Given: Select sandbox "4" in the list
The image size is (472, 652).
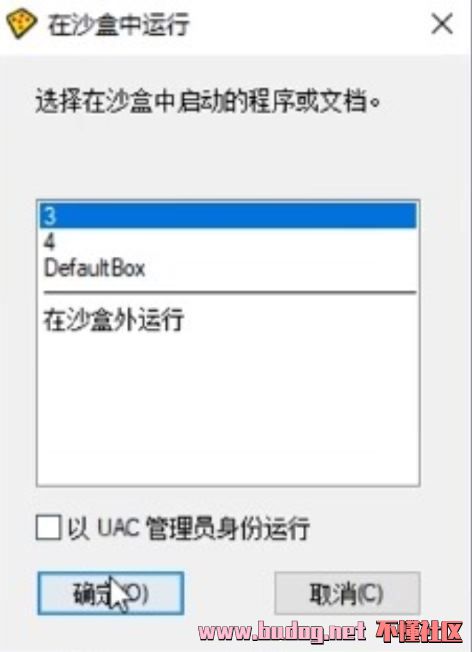Looking at the screenshot, I should click(x=228, y=241).
